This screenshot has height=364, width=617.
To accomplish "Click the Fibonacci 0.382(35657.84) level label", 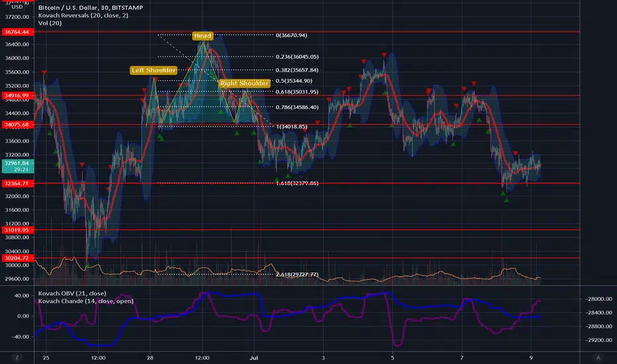I will coord(297,70).
